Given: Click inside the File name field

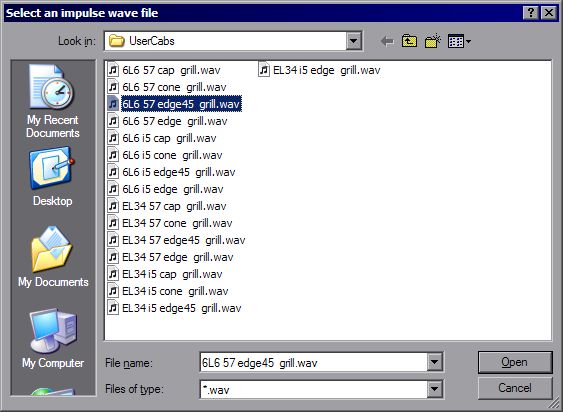Looking at the screenshot, I should coord(313,362).
